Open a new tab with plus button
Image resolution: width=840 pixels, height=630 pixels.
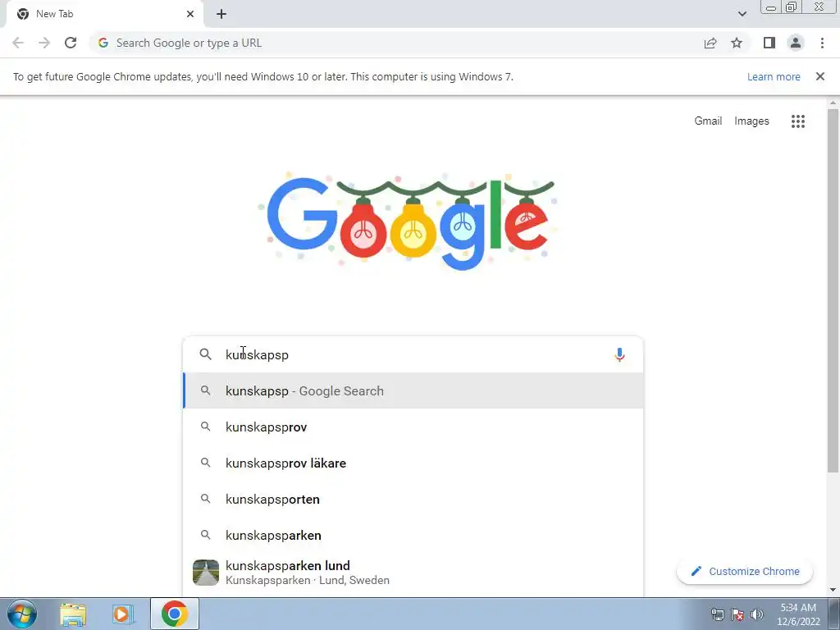point(221,14)
